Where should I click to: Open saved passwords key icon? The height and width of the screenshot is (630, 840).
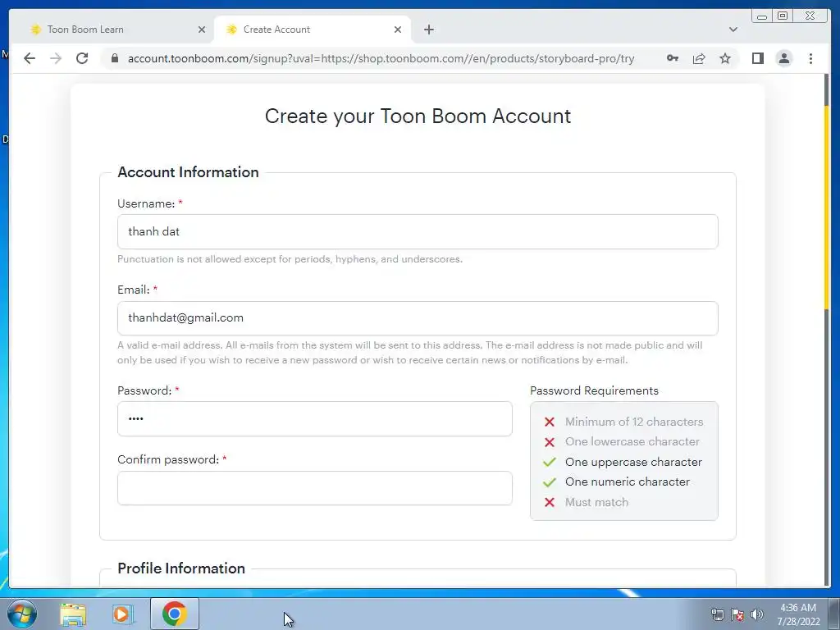[x=673, y=58]
